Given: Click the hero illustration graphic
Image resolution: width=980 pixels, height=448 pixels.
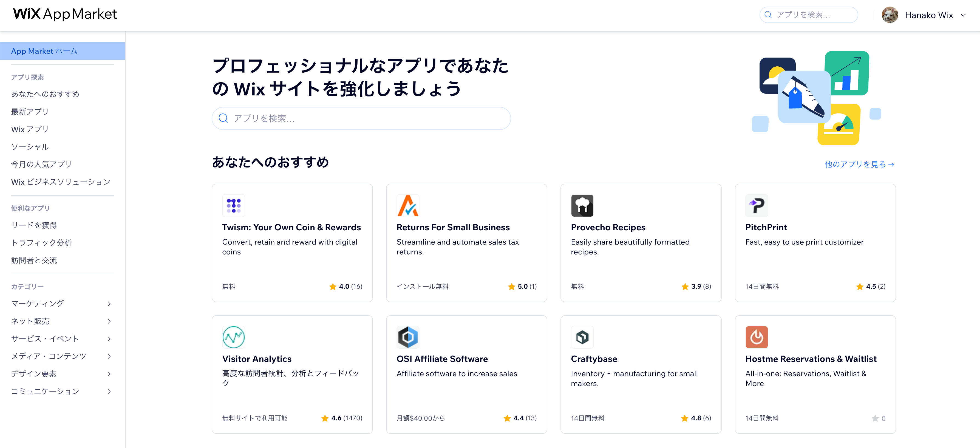Looking at the screenshot, I should click(816, 98).
